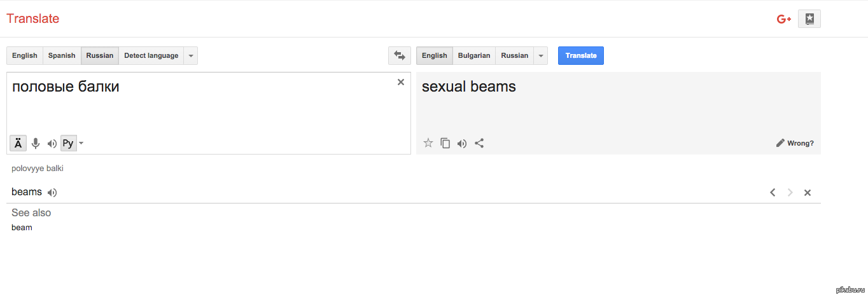This screenshot has height=297, width=868.
Task: Expand the target language dropdown arrow
Action: coord(541,56)
